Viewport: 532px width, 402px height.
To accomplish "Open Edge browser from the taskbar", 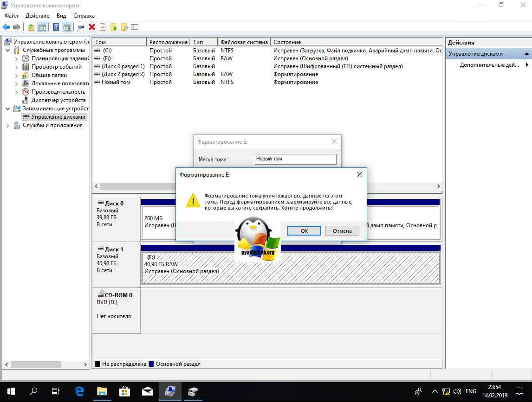I will pyautogui.click(x=79, y=391).
